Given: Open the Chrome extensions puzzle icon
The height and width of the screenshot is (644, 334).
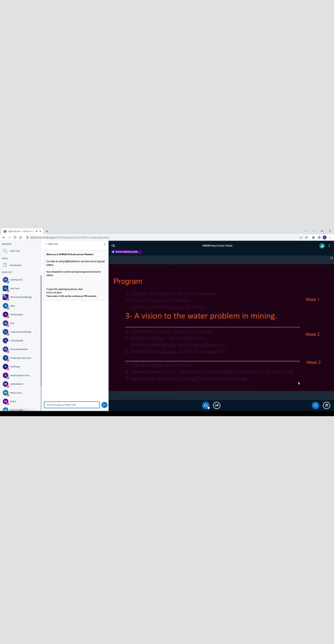Looking at the screenshot, I should [314, 237].
